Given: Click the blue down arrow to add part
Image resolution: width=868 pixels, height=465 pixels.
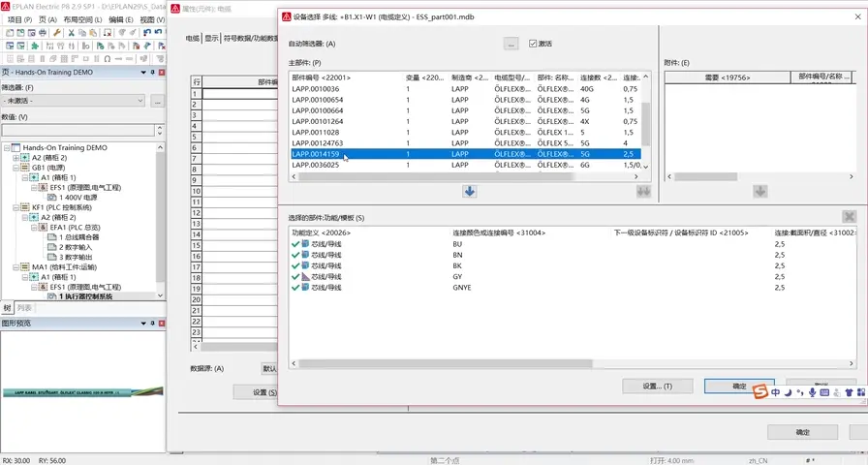Looking at the screenshot, I should click(x=470, y=192).
